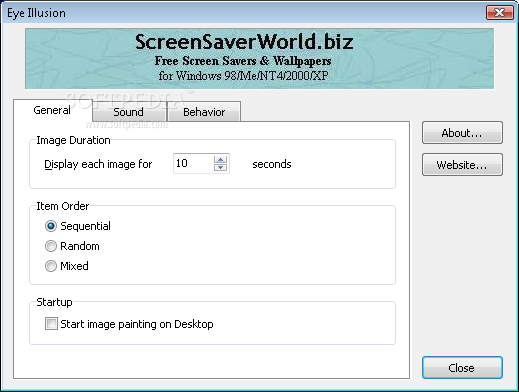519x392 pixels.
Task: Click the 'Startup' group title
Action: click(54, 302)
